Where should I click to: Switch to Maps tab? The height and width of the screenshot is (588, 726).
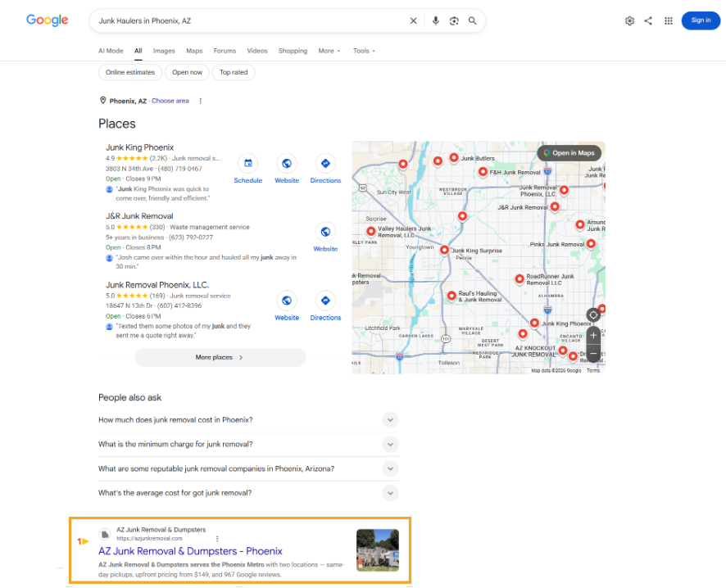pyautogui.click(x=194, y=51)
